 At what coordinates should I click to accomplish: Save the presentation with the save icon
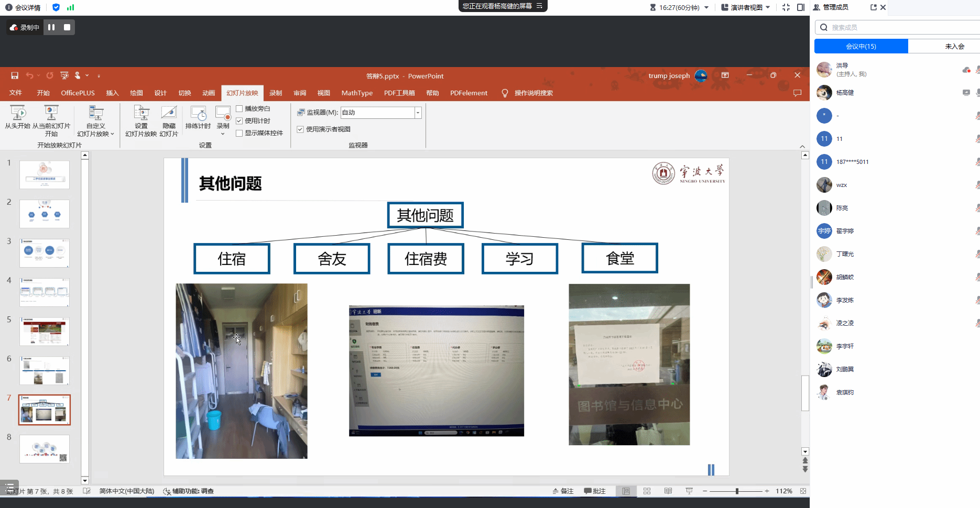point(15,75)
